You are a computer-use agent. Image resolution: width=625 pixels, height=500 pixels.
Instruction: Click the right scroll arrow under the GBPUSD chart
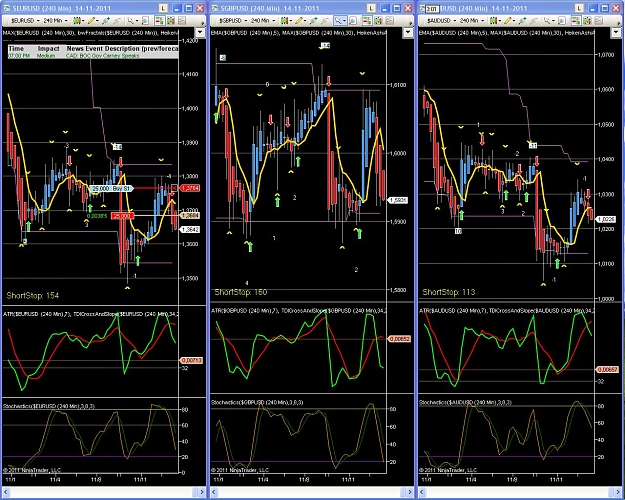pos(409,492)
